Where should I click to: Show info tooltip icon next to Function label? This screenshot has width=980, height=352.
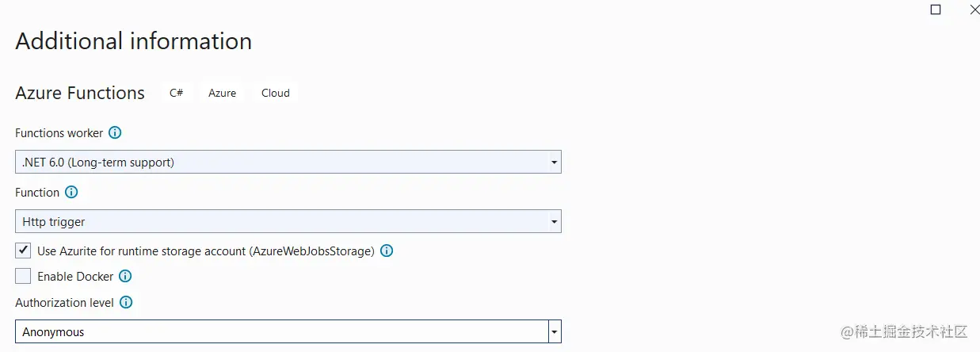(71, 192)
